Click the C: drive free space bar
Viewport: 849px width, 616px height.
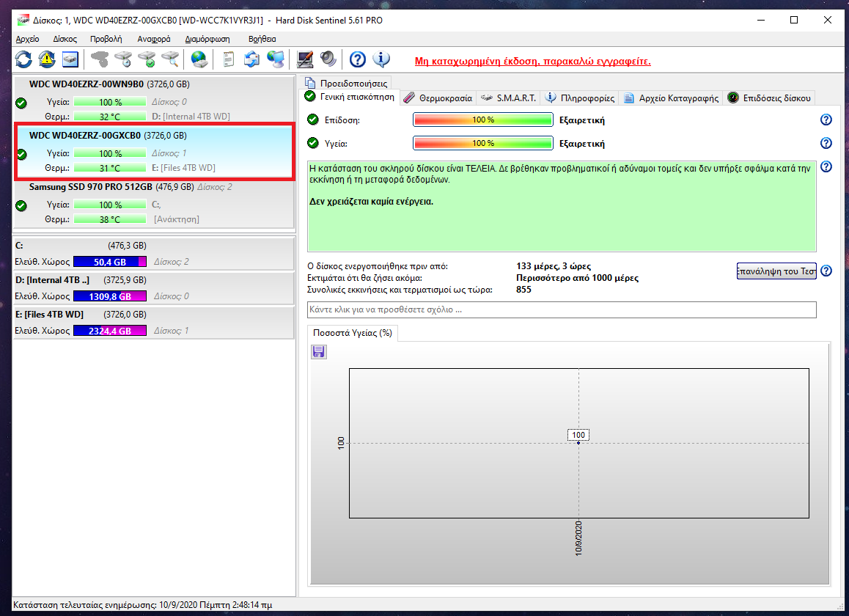click(110, 262)
